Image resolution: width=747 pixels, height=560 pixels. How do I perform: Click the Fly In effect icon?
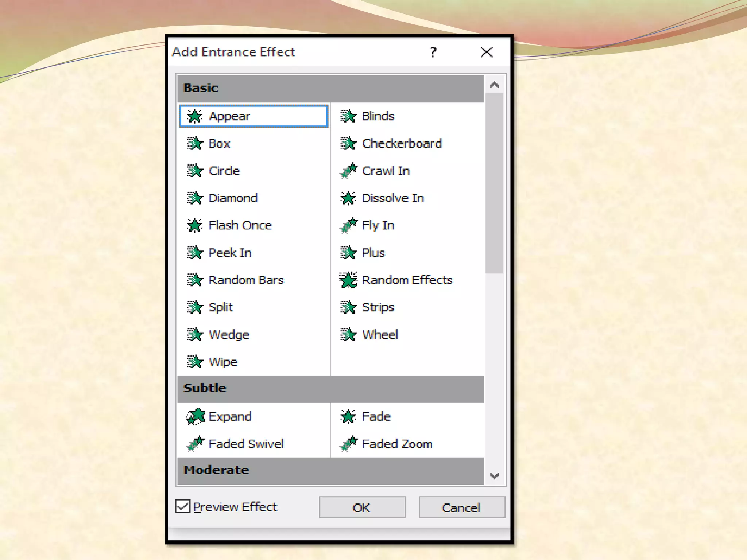tap(348, 225)
